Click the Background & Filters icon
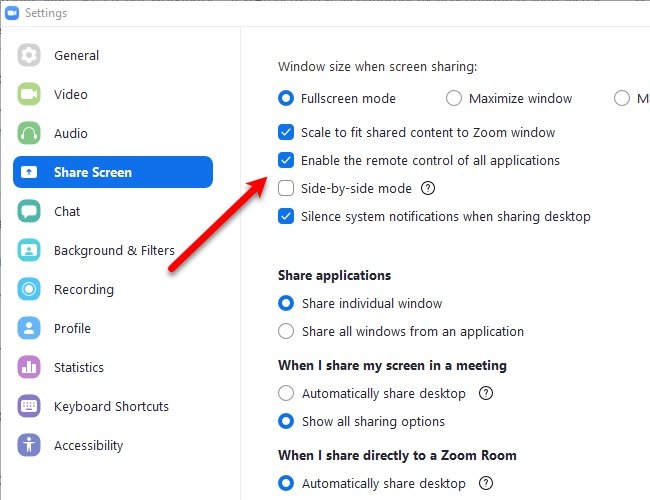Screen dimensions: 650x500 [29, 251]
